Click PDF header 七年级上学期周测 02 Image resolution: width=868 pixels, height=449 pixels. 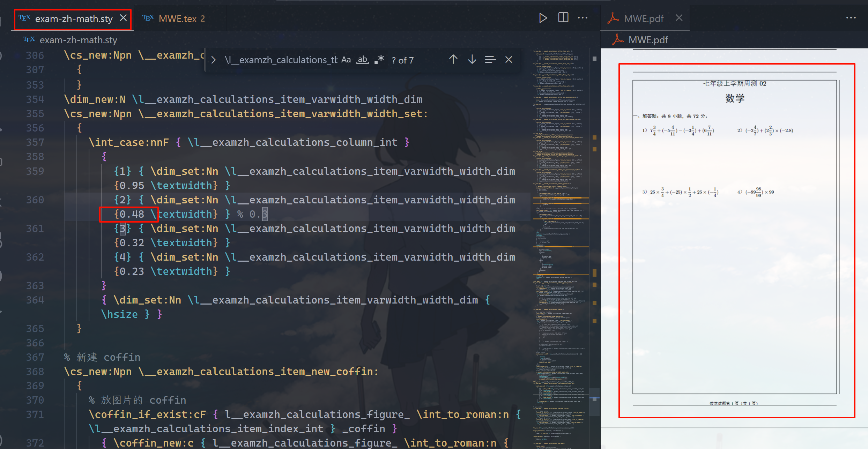pos(735,83)
